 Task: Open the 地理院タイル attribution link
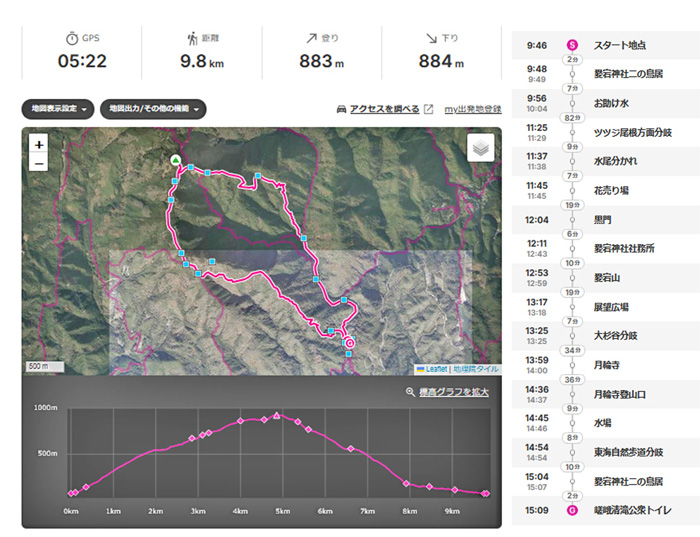coord(476,369)
